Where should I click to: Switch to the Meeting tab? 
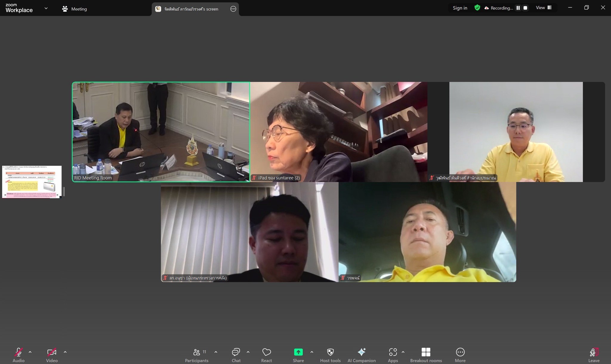pos(75,9)
